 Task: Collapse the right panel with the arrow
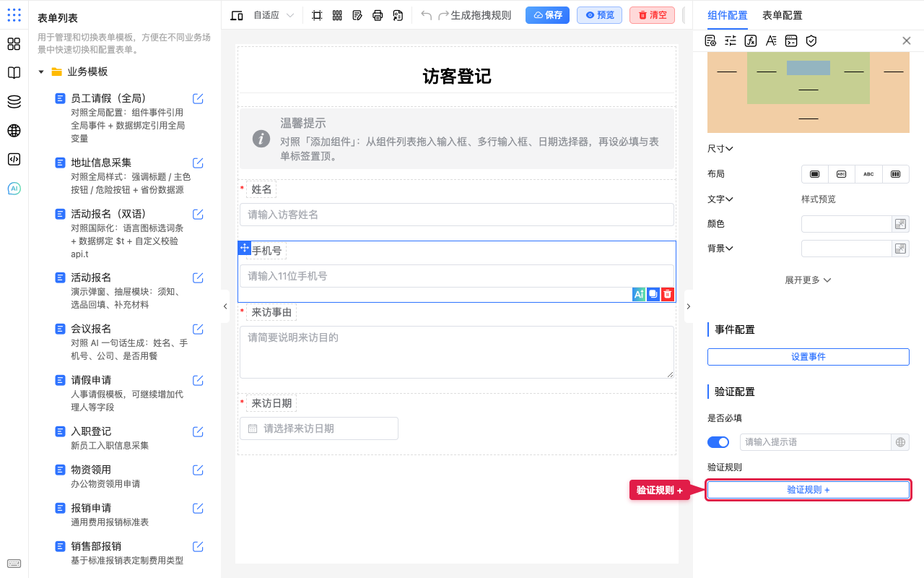(x=689, y=306)
